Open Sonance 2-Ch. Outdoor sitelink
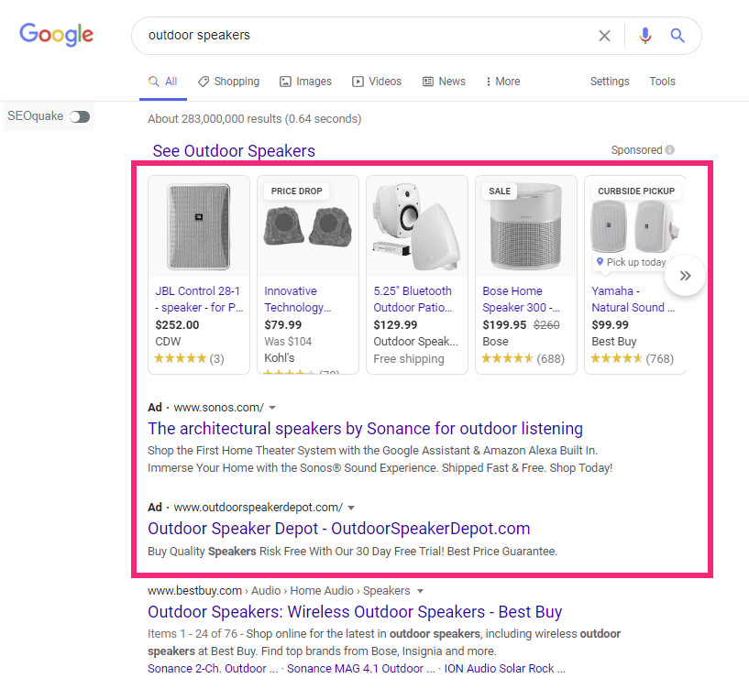 point(213,669)
